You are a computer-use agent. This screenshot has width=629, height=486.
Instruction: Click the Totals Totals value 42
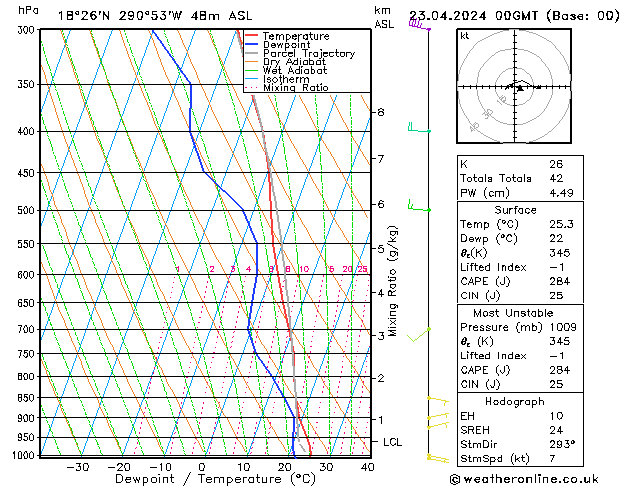coord(556,178)
